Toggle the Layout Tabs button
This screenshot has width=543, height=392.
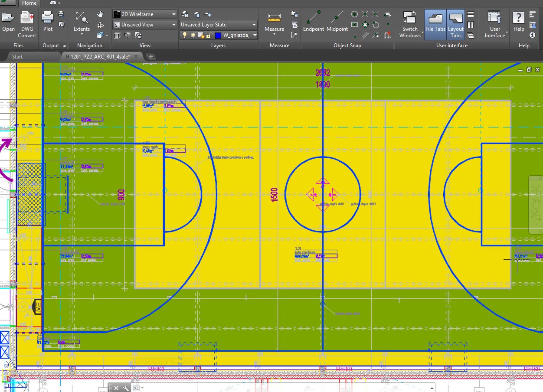[456, 24]
